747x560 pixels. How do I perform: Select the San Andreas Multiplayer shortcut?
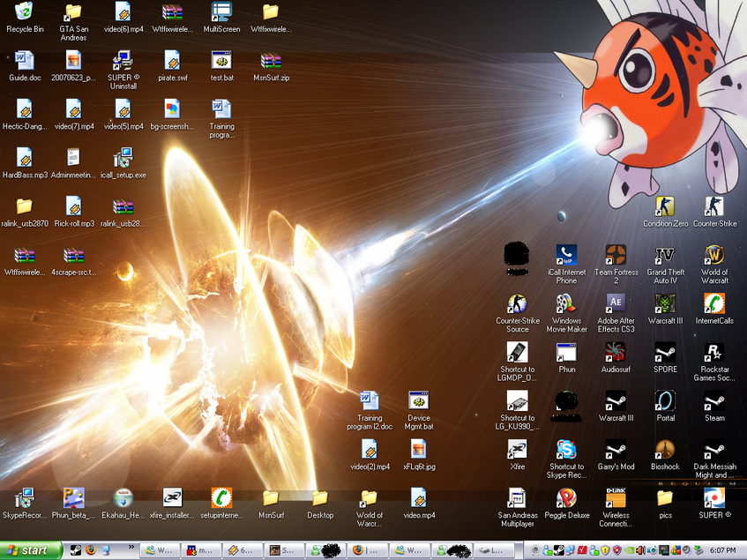518,507
